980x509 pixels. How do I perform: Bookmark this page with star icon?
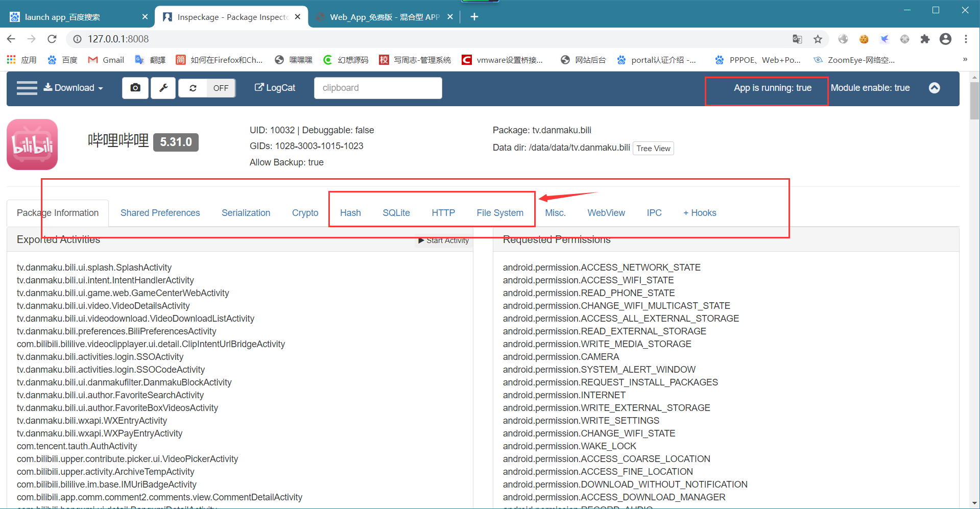click(818, 39)
